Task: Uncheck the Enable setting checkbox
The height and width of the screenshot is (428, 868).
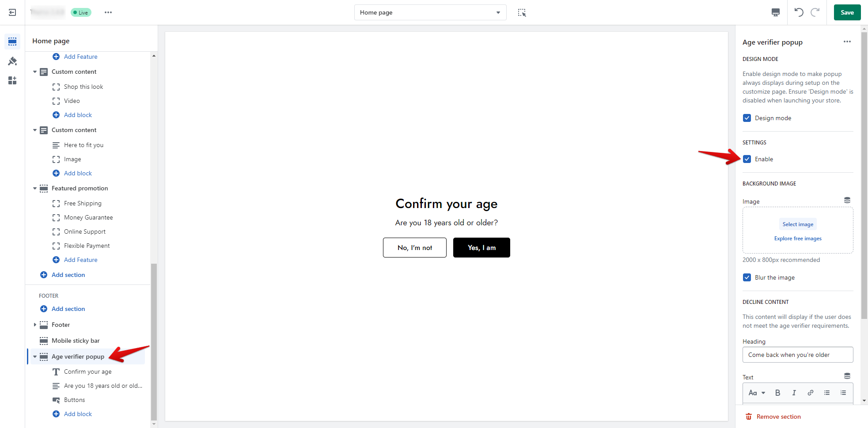Action: coord(747,159)
